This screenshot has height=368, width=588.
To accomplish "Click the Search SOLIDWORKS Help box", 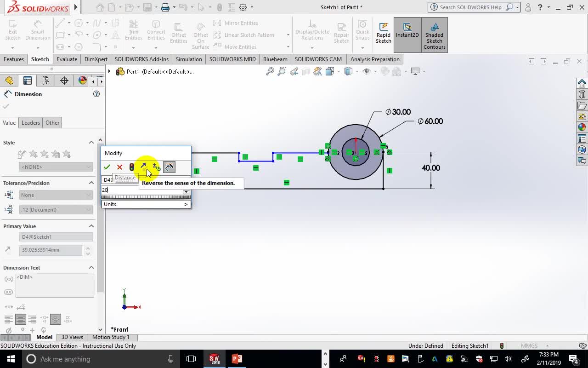I will [474, 7].
